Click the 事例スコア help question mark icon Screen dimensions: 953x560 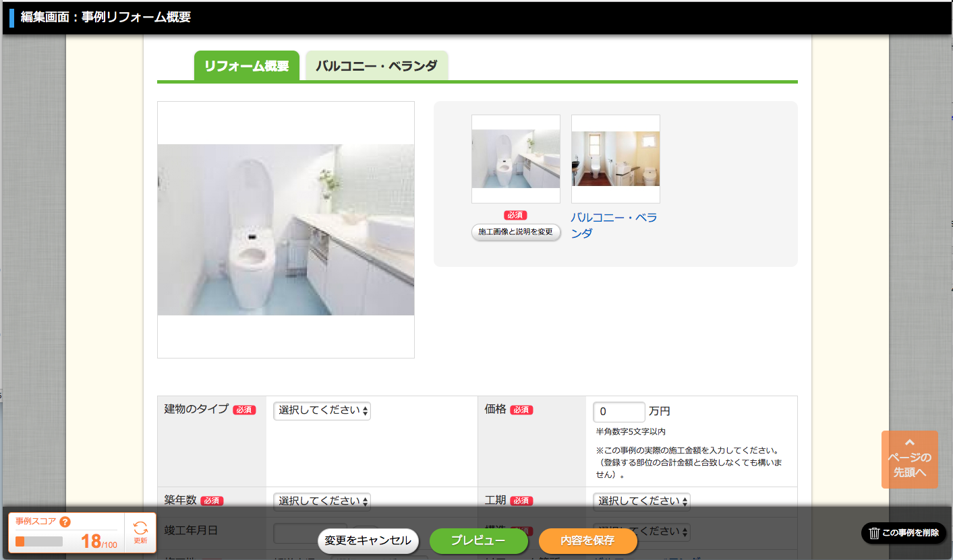pos(65,522)
